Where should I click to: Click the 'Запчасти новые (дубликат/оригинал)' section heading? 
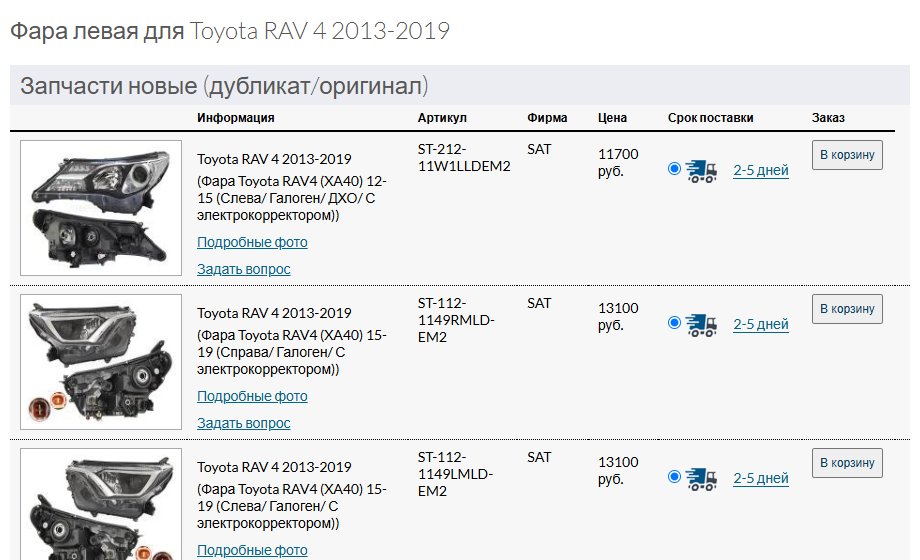coord(224,86)
